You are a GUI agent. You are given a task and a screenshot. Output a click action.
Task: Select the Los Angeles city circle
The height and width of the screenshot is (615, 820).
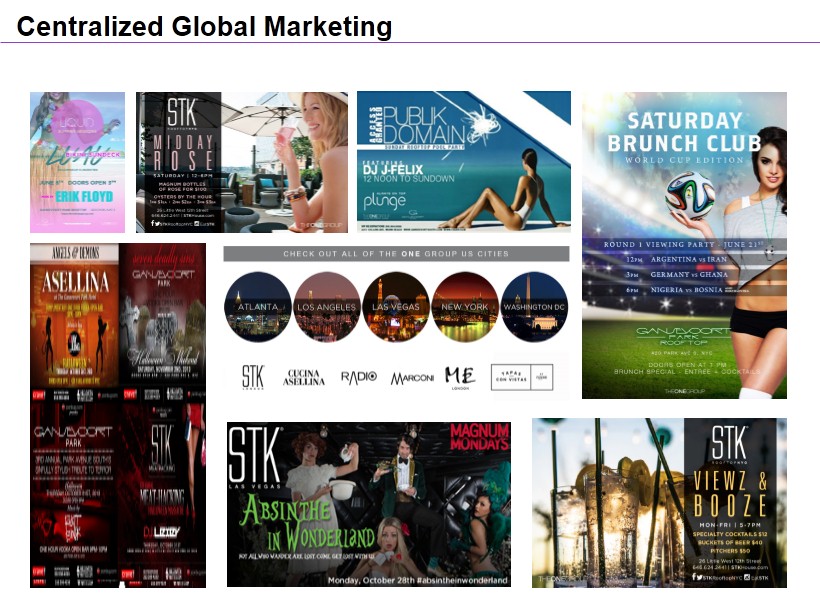pyautogui.click(x=327, y=306)
